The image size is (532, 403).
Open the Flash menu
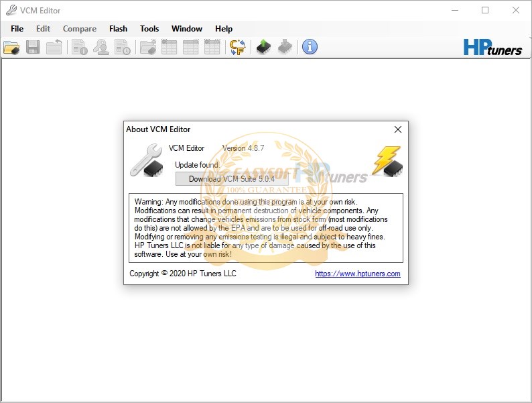click(x=118, y=29)
